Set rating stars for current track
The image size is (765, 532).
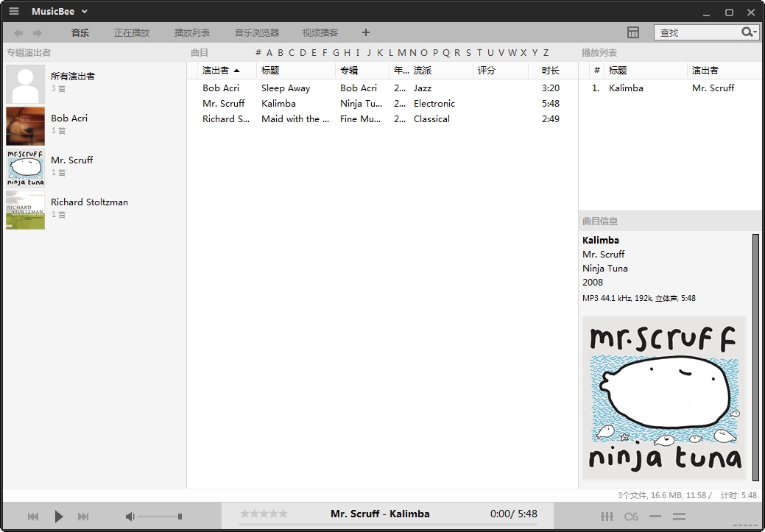coord(264,514)
